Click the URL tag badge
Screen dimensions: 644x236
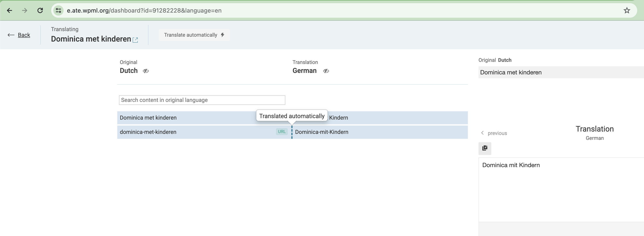(x=282, y=132)
